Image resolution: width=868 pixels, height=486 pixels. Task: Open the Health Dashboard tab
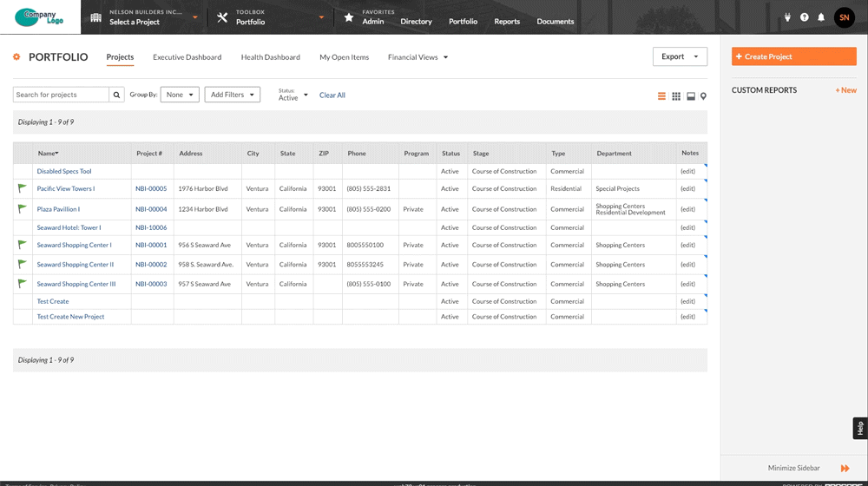point(270,57)
